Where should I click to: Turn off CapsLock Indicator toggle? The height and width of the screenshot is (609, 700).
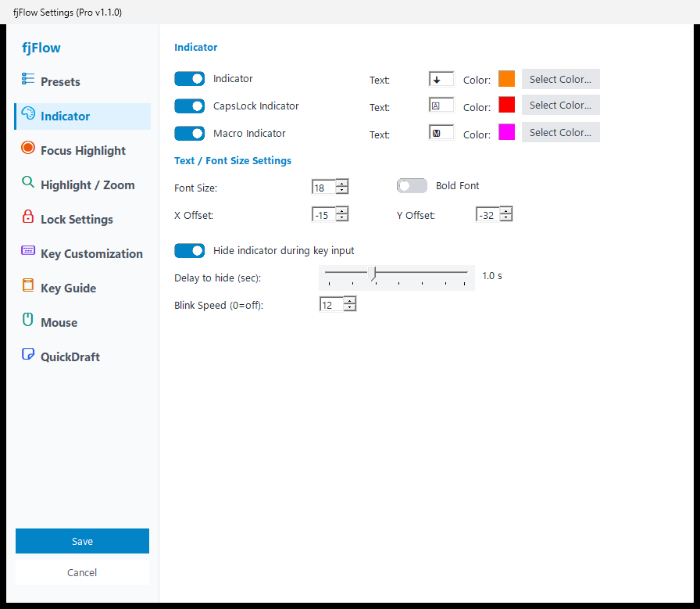[x=189, y=106]
